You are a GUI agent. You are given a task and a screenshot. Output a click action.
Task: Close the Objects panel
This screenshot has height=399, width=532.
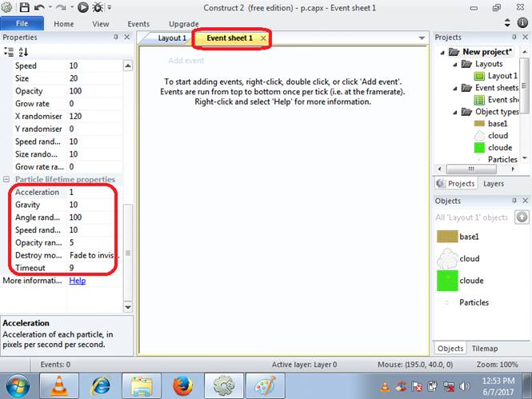pyautogui.click(x=526, y=201)
